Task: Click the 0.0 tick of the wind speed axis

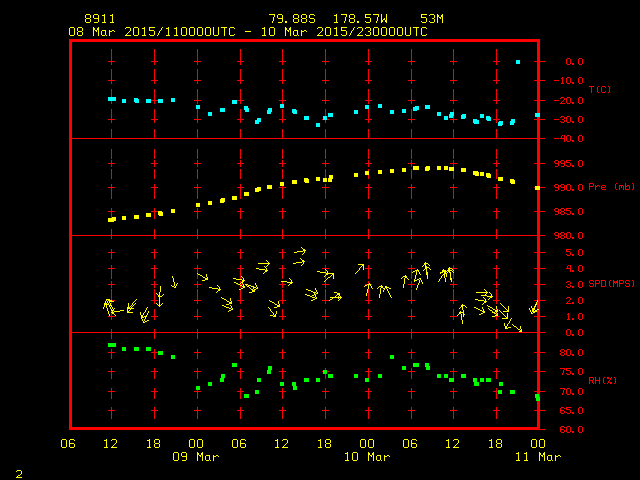Action: pos(574,333)
